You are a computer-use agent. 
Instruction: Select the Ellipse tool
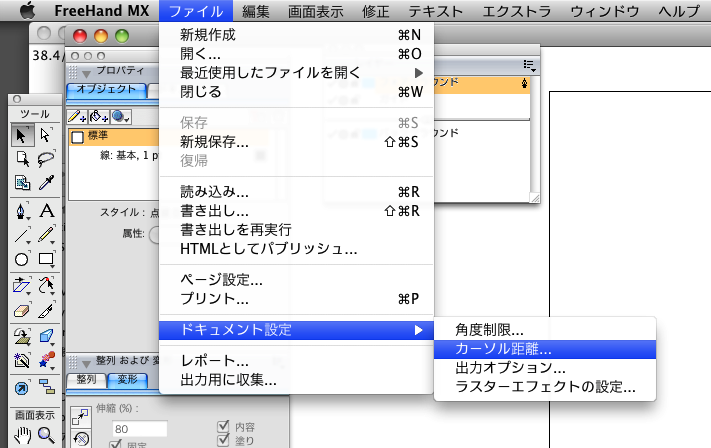[x=21, y=259]
